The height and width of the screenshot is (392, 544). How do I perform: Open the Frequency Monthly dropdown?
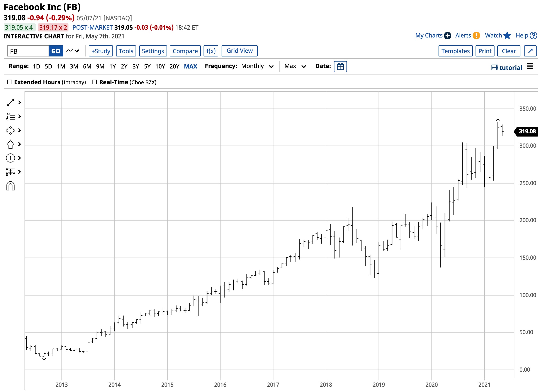point(258,66)
